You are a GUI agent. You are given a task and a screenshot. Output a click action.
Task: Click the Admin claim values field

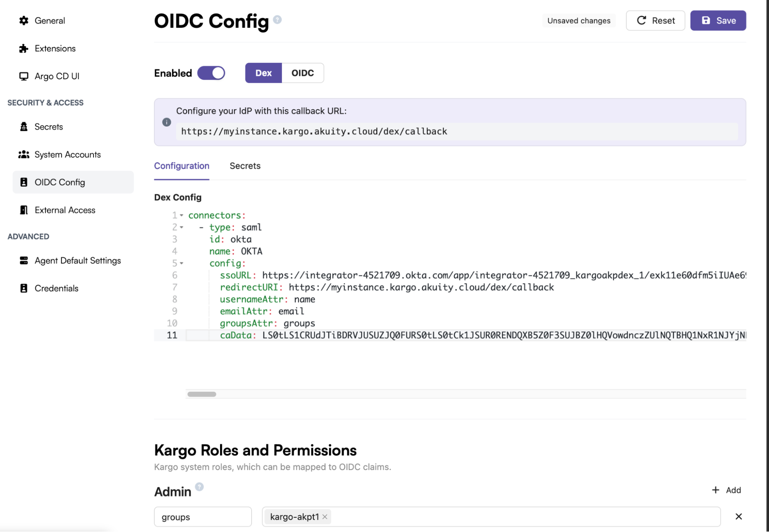point(491,517)
